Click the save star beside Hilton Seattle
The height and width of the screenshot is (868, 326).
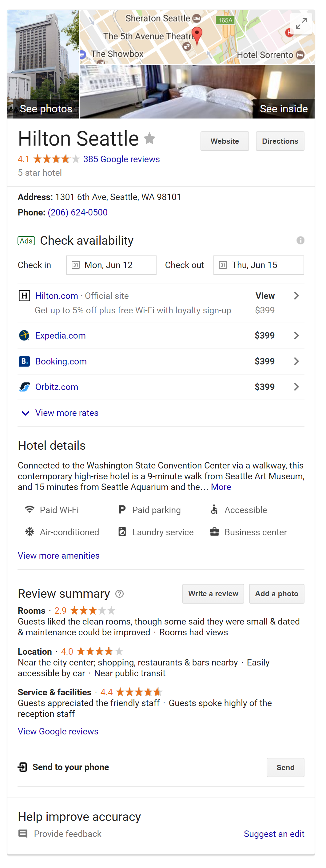click(x=149, y=139)
